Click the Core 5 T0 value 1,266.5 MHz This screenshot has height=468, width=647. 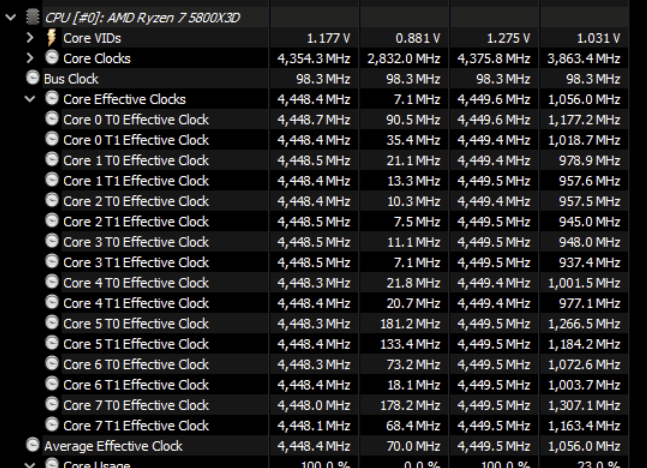click(584, 324)
